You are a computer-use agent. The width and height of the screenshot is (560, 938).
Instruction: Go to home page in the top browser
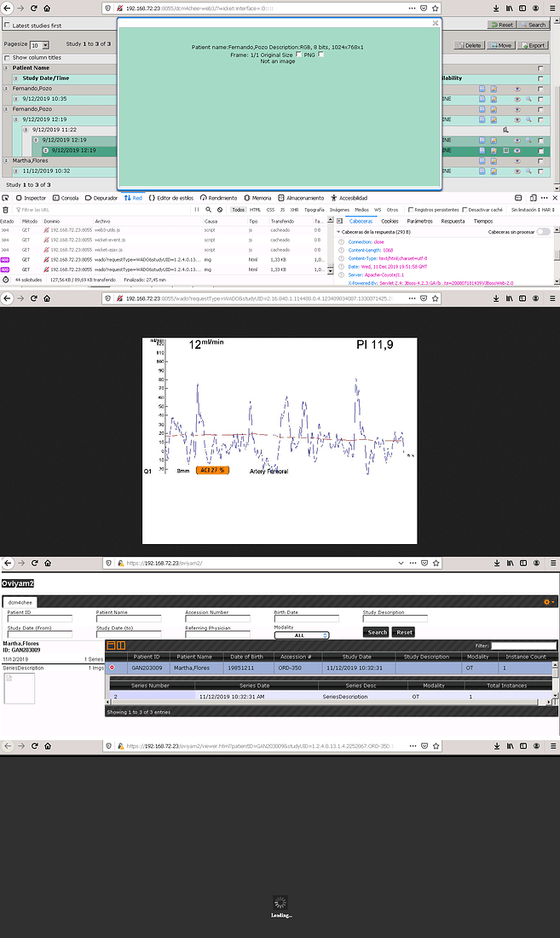[47, 9]
